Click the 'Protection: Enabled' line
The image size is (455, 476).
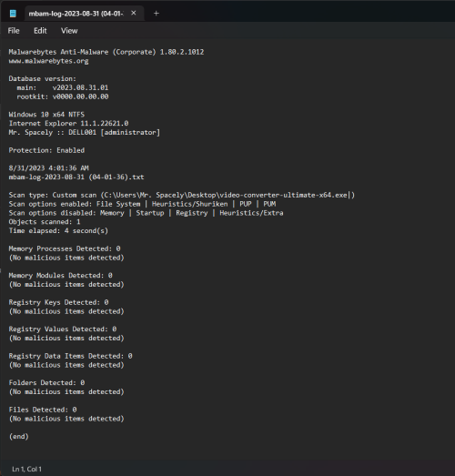[46, 150]
